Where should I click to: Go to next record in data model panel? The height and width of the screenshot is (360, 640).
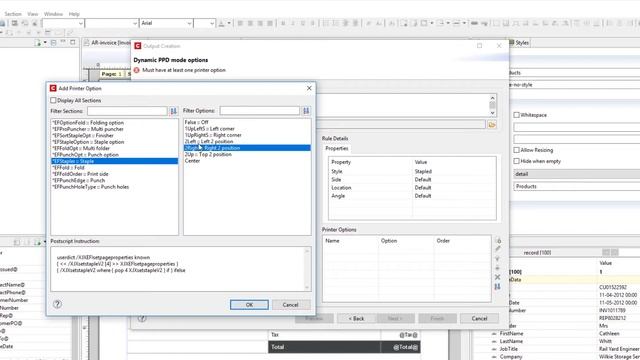point(615,253)
